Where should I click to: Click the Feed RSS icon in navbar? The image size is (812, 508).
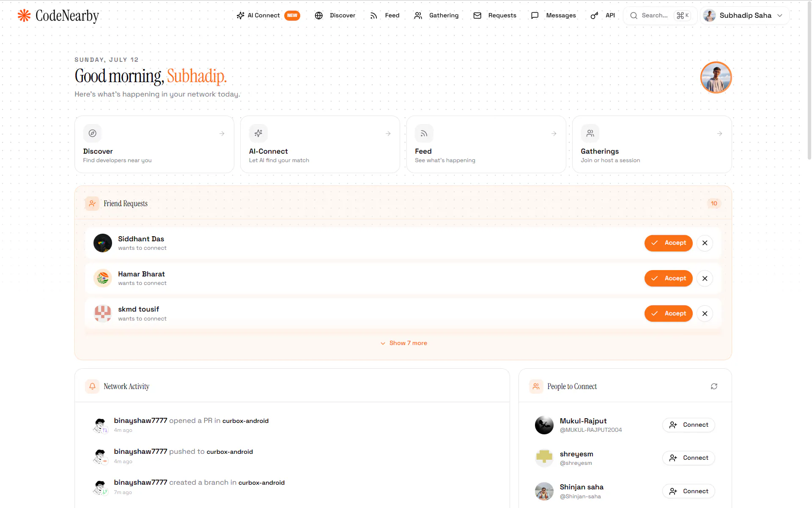pyautogui.click(x=373, y=16)
